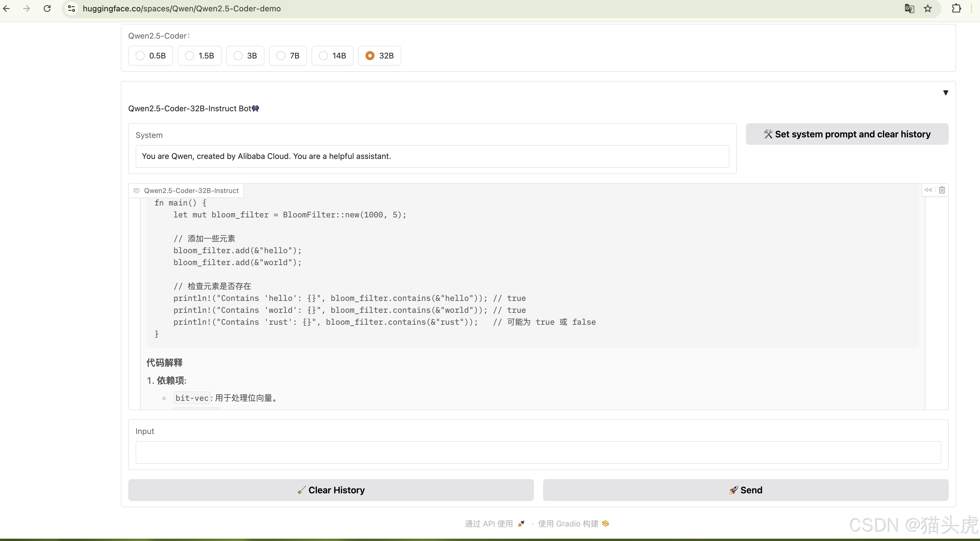Click the 代码解释 heading
The height and width of the screenshot is (541, 980).
coord(164,362)
